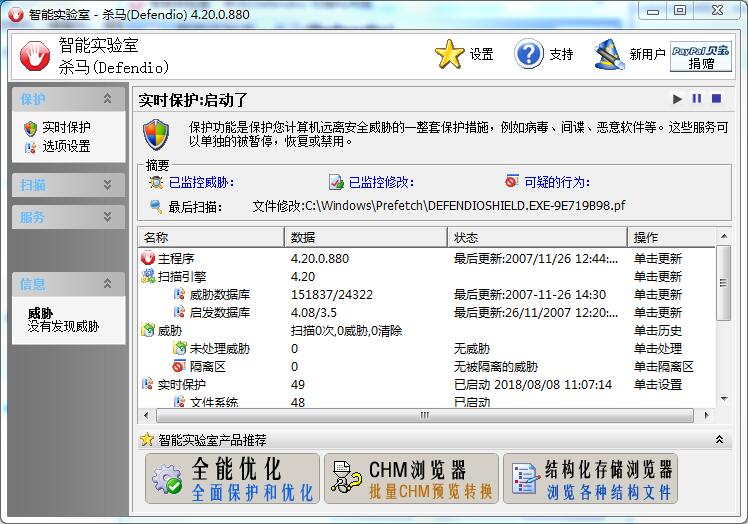Click 单击更新 for 启发数据库
748x524 pixels.
tap(658, 313)
